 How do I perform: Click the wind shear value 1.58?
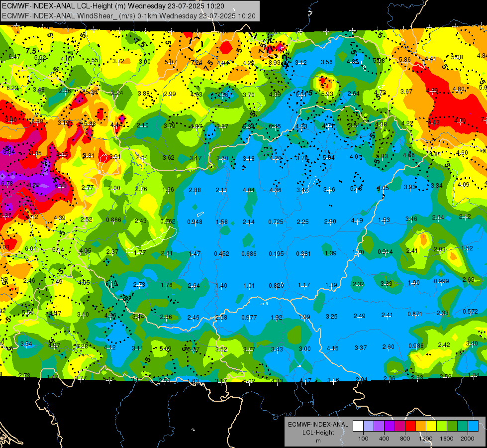(222, 222)
